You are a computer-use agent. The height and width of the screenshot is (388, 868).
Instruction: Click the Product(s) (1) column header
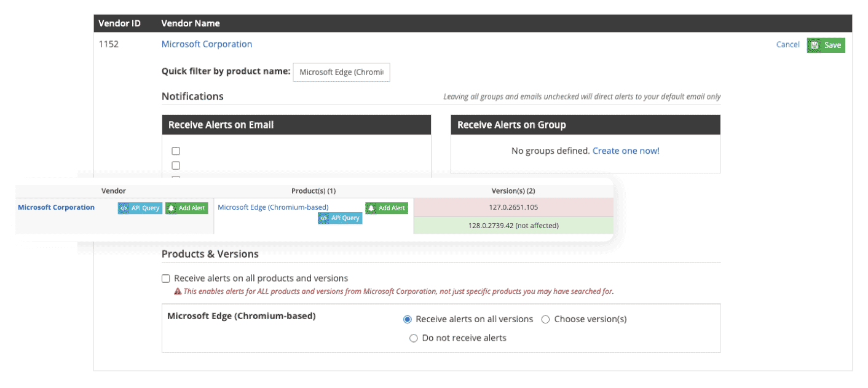[314, 191]
